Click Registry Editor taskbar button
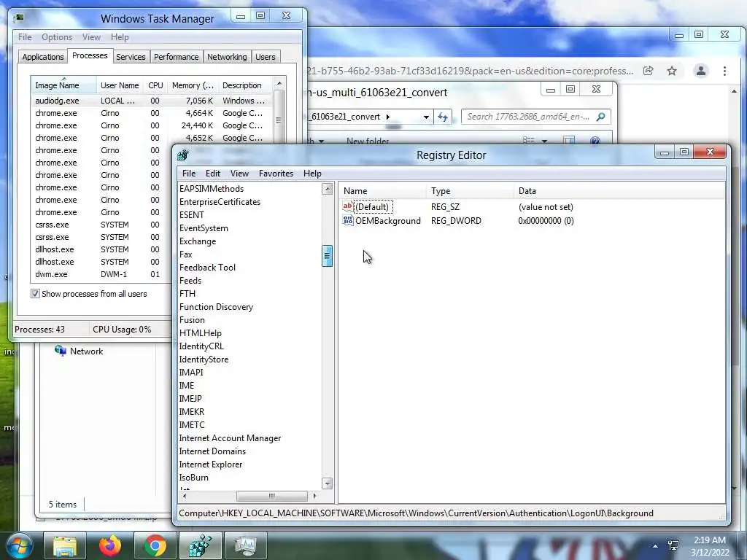The image size is (747, 560). tap(201, 545)
